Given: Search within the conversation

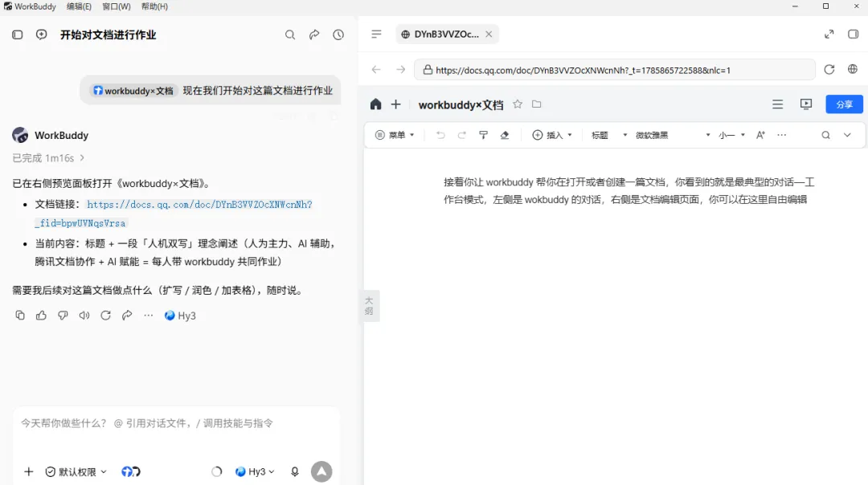Looking at the screenshot, I should tap(290, 35).
